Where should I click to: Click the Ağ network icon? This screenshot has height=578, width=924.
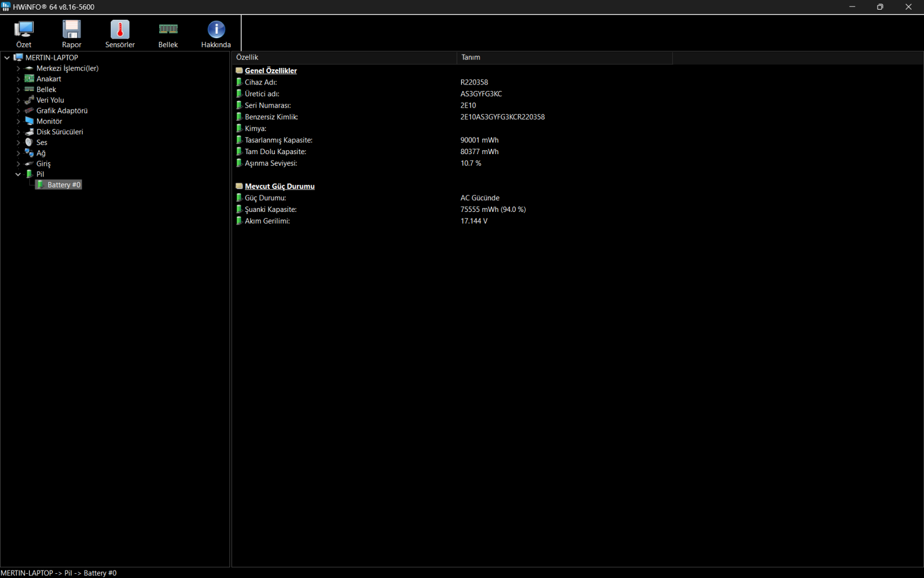[x=29, y=153]
